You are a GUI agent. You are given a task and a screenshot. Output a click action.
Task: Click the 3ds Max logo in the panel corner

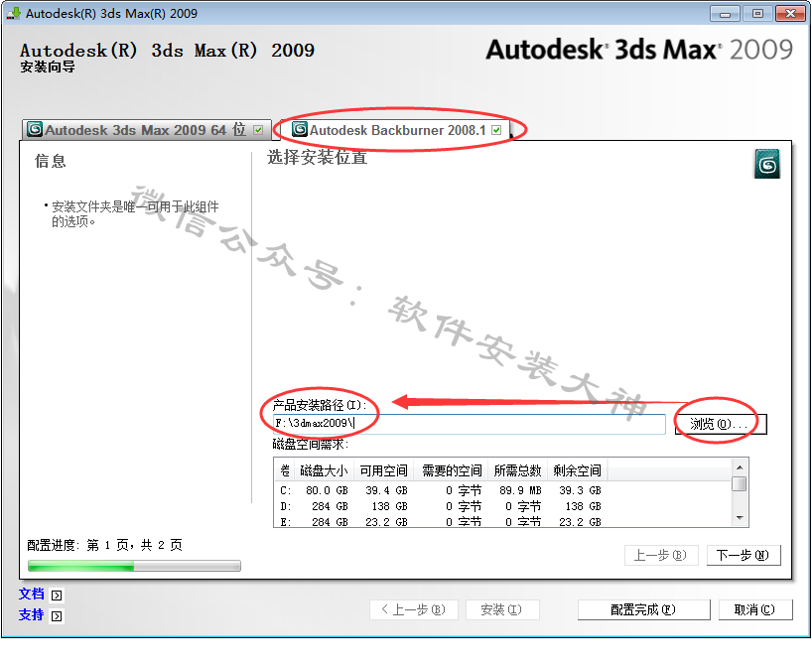click(x=766, y=164)
